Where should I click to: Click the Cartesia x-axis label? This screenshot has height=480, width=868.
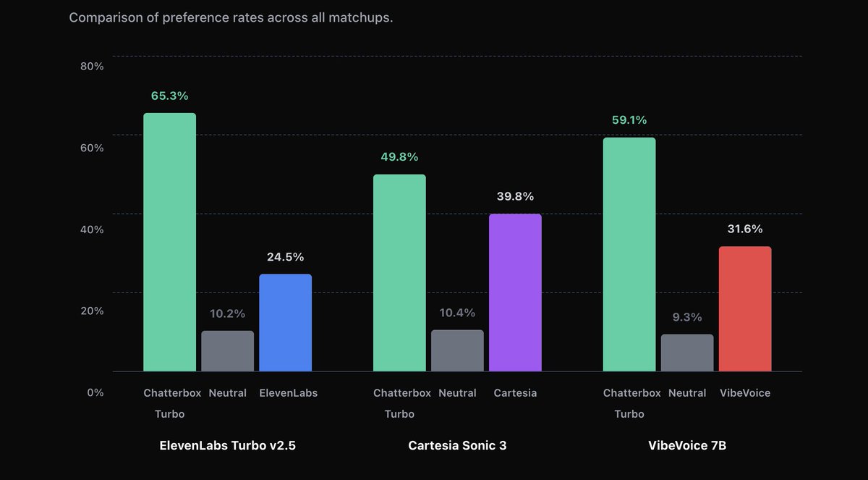pyautogui.click(x=515, y=393)
